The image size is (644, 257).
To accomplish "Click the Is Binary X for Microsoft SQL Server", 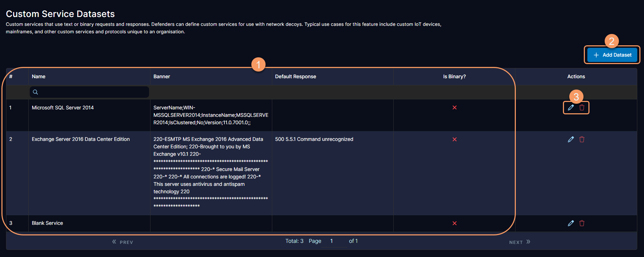I will pyautogui.click(x=455, y=108).
